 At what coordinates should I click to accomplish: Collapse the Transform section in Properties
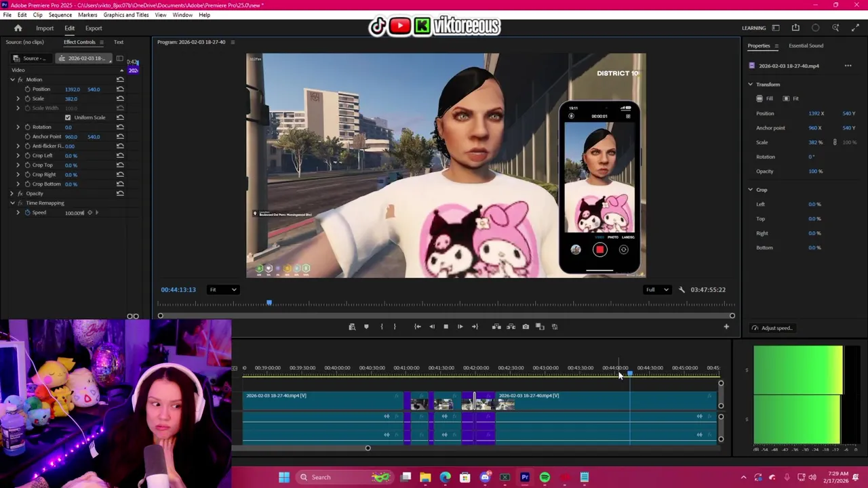(x=751, y=84)
